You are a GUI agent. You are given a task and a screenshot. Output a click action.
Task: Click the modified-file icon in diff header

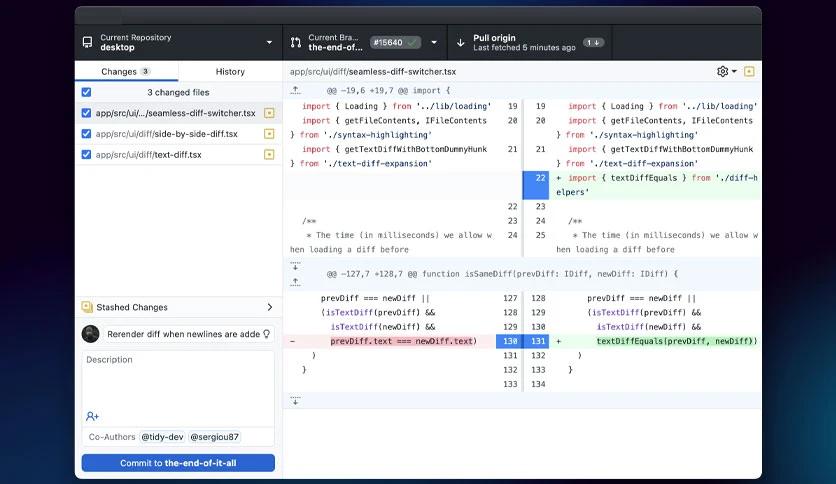click(x=749, y=71)
